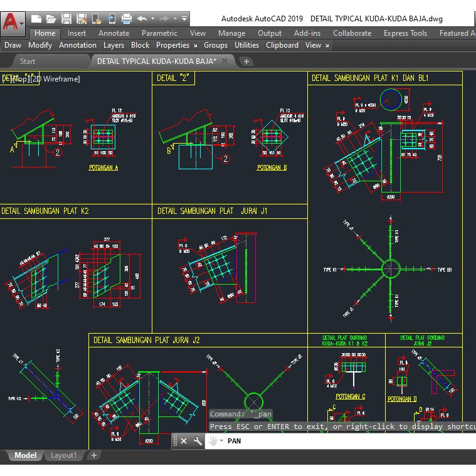Close the command line window
Screen dimensions: 476x476
184,441
